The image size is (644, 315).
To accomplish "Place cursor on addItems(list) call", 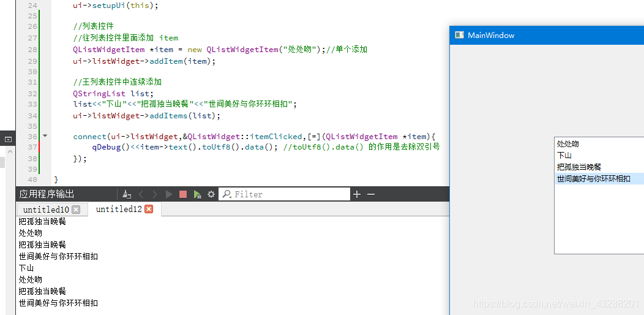I will coord(185,116).
